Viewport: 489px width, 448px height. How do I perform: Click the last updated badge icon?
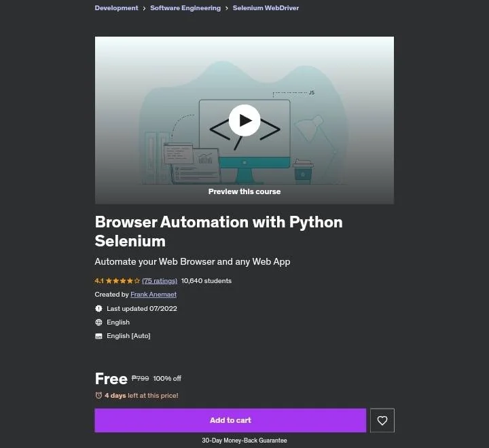[x=98, y=309]
